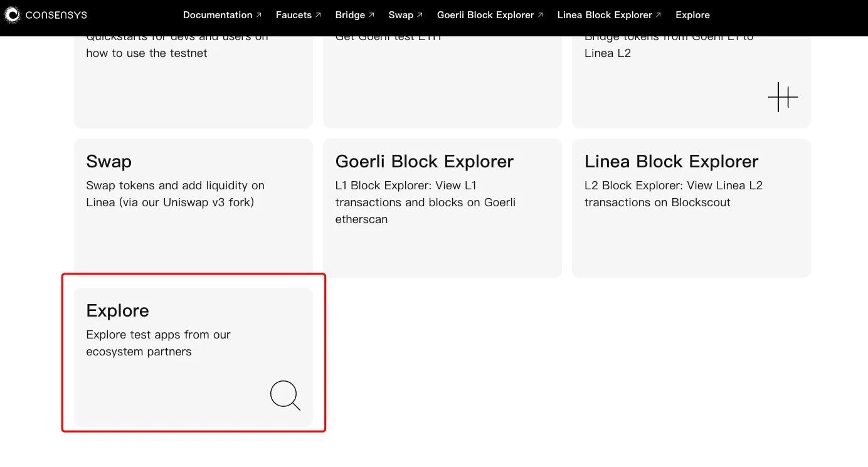Click the external-link arrow beside Bridge

point(371,13)
